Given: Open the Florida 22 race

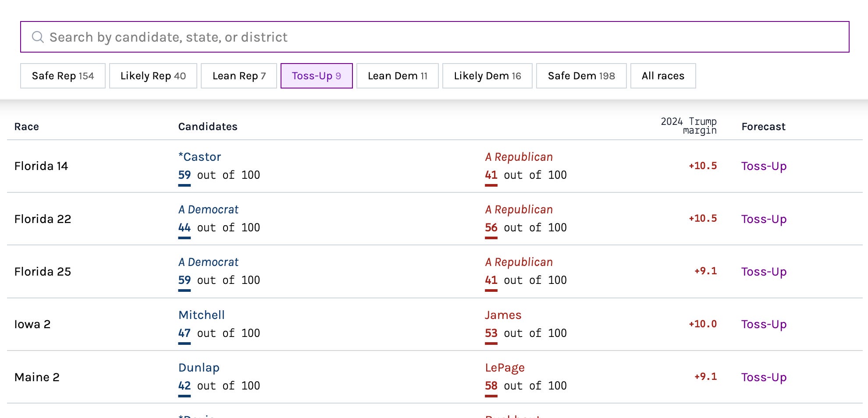Looking at the screenshot, I should pyautogui.click(x=43, y=219).
